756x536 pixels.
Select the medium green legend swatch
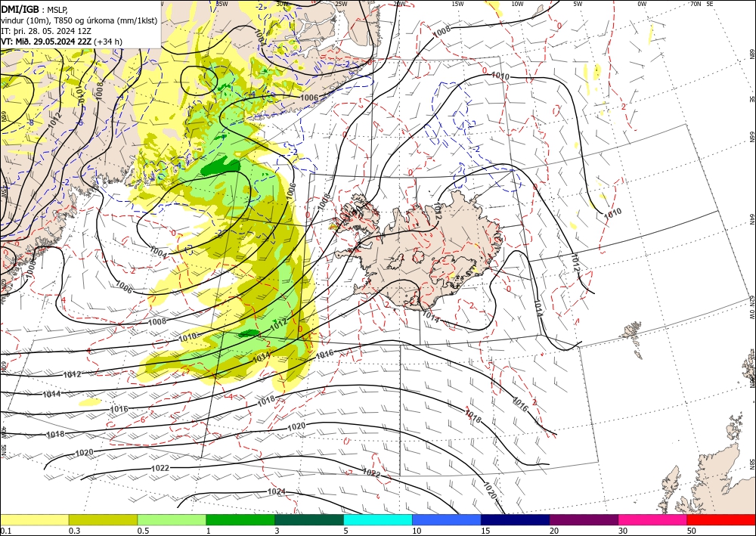pos(240,520)
